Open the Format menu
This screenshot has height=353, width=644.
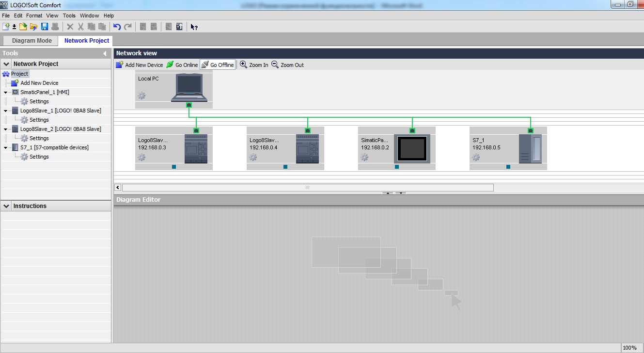(x=34, y=16)
